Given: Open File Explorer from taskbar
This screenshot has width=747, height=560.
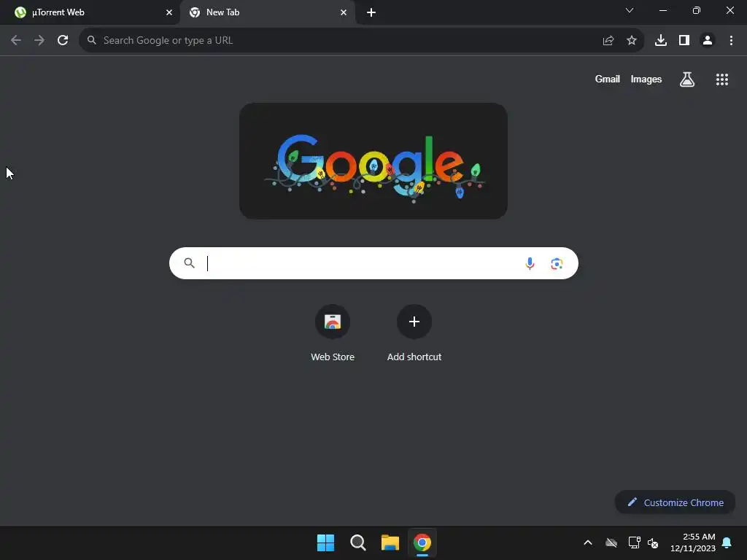Looking at the screenshot, I should [390, 542].
